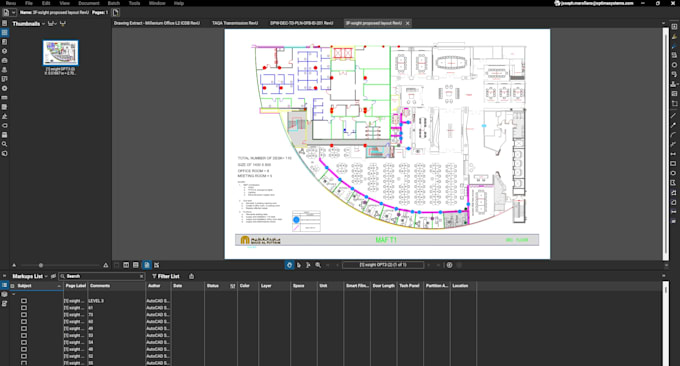Select the Line tool in right toolbar
Screen dimensions: 680x366
tap(673, 115)
